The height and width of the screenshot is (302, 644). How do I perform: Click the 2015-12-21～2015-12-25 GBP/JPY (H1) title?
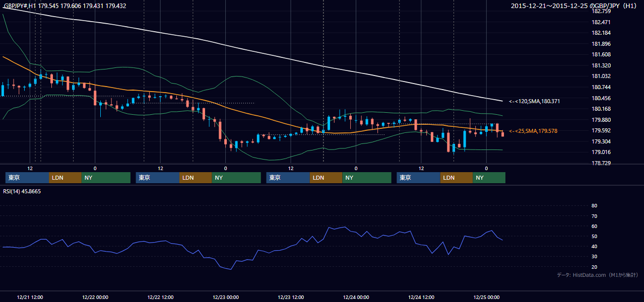pyautogui.click(x=575, y=6)
